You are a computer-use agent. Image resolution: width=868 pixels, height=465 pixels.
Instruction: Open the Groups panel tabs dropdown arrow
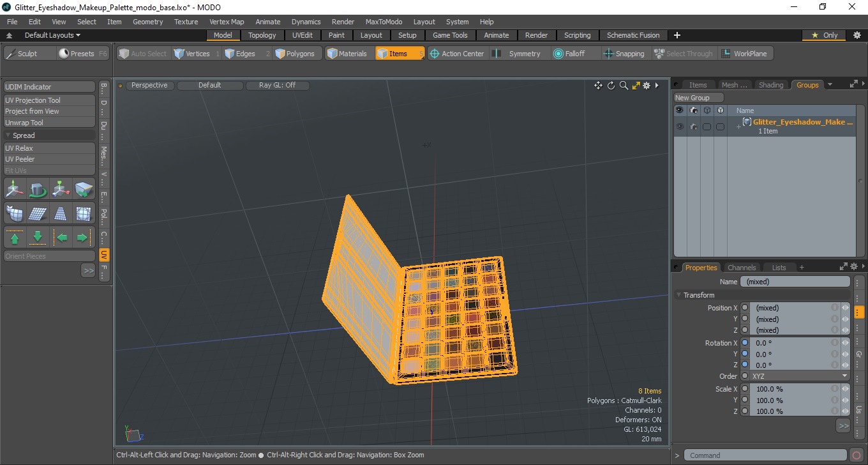[x=830, y=84]
